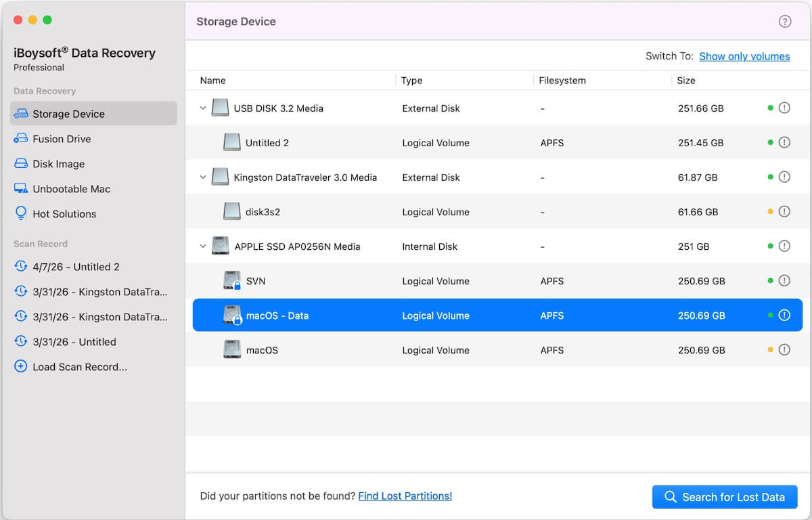This screenshot has width=812, height=520.
Task: Select the APPLE SSD AP0256N Media row
Action: pyautogui.click(x=498, y=246)
